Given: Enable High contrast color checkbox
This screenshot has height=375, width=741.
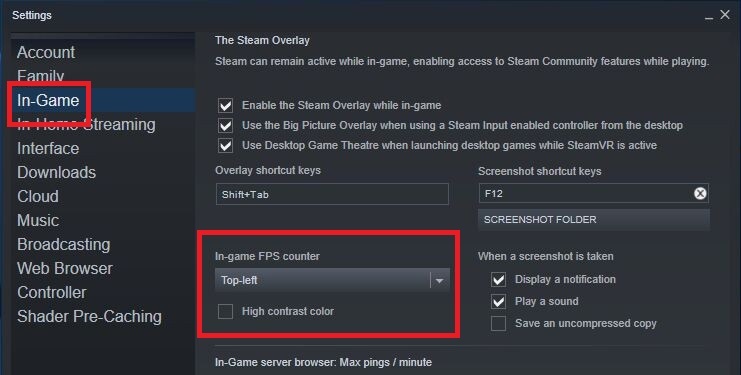Looking at the screenshot, I should coord(225,311).
